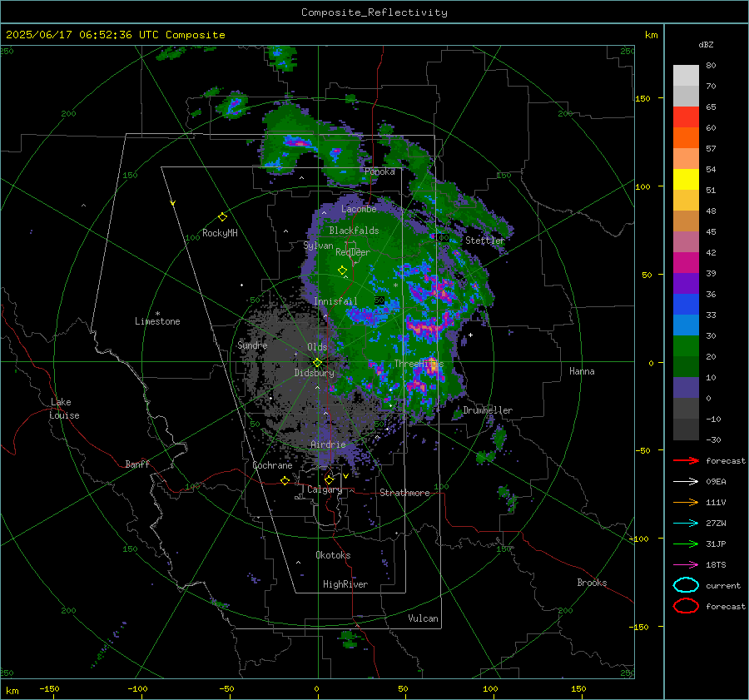Select the magenta 18TS arrow in legend

click(686, 565)
